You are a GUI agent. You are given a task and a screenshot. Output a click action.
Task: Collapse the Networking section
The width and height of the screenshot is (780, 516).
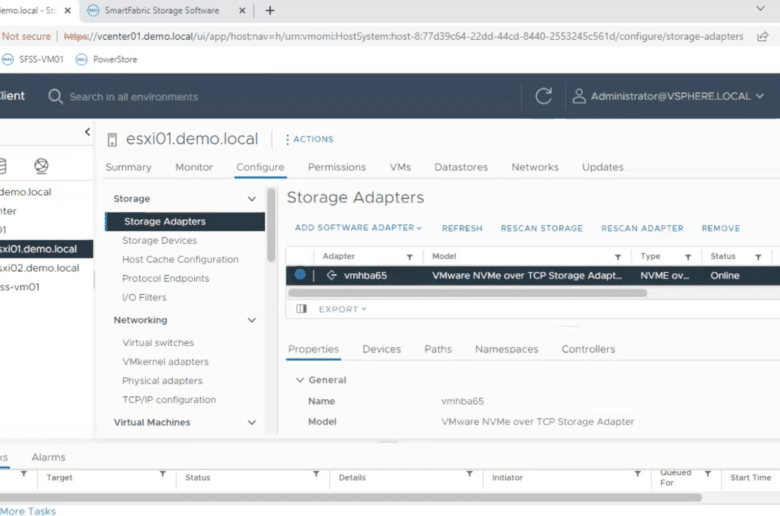tap(252, 320)
